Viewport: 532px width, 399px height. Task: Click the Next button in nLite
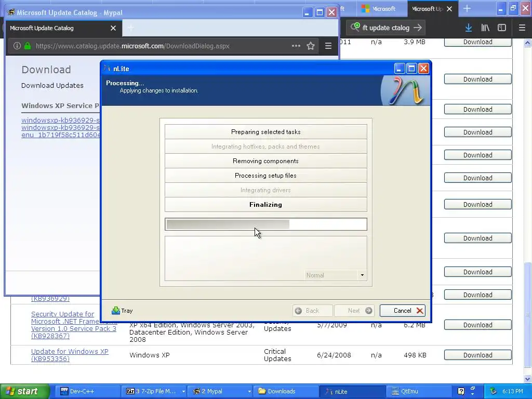pyautogui.click(x=354, y=311)
